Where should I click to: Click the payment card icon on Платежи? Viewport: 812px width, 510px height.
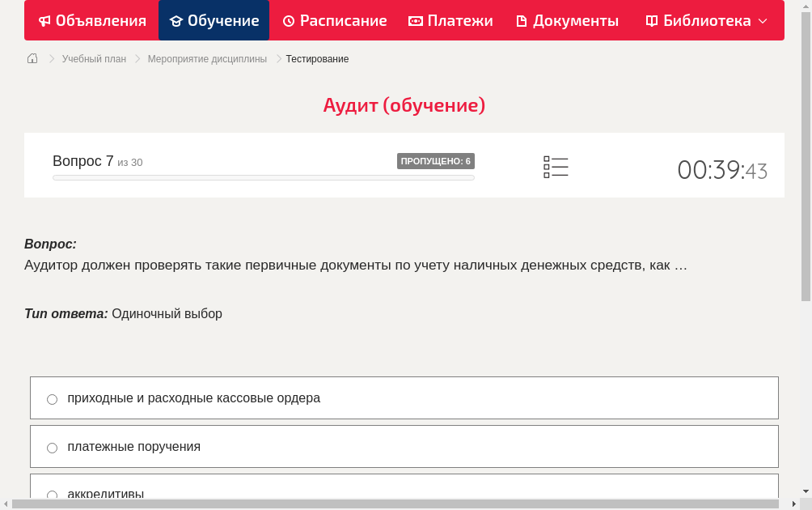coord(414,20)
